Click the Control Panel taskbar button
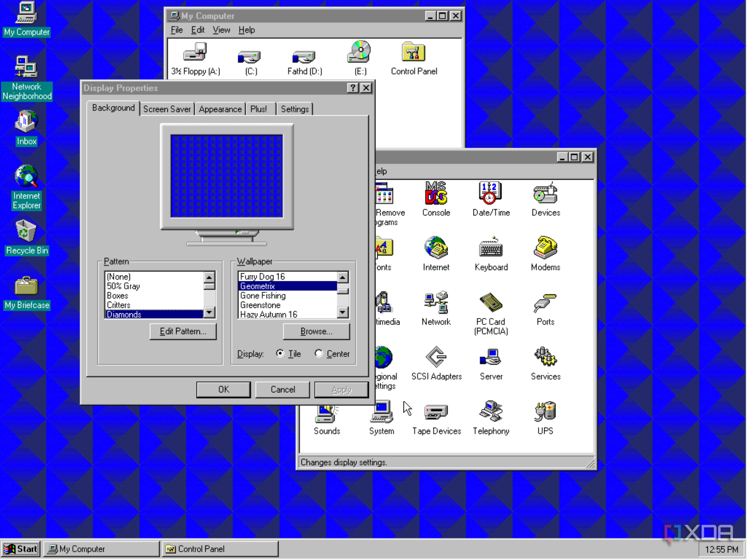 (220, 549)
